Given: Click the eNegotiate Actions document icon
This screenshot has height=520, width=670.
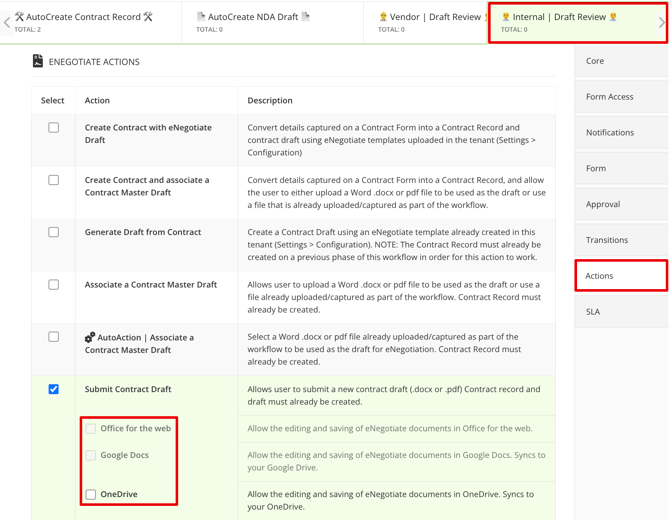Looking at the screenshot, I should [38, 61].
